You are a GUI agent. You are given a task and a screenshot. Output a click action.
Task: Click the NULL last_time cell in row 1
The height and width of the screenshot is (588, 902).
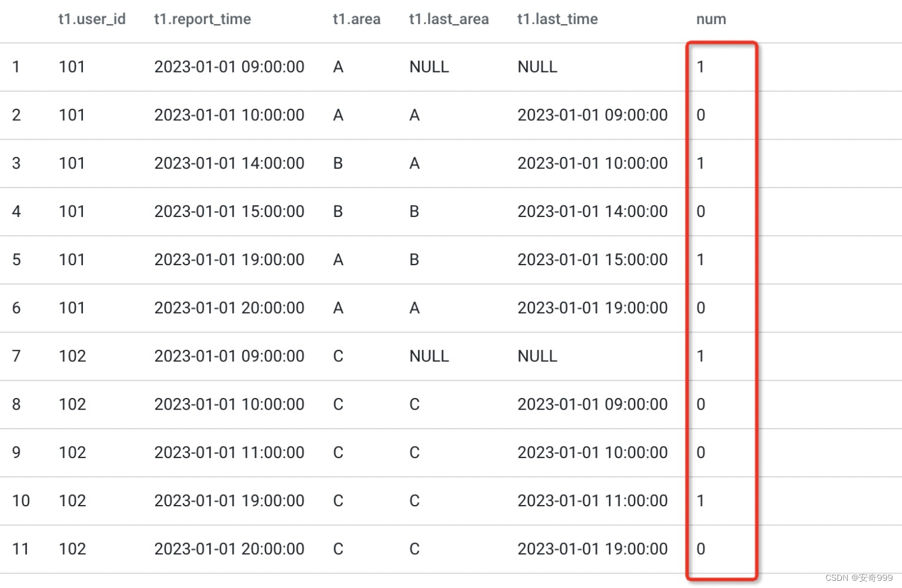[x=538, y=67]
